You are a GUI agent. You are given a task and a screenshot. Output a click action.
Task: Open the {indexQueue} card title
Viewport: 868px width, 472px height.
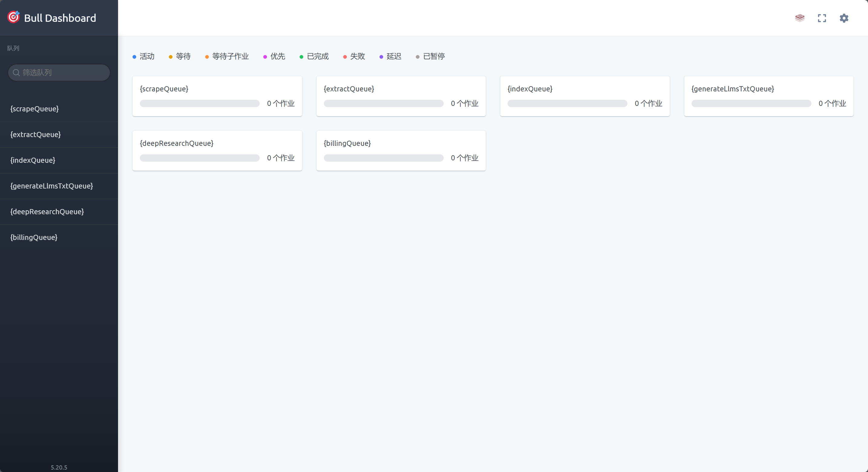tap(530, 89)
